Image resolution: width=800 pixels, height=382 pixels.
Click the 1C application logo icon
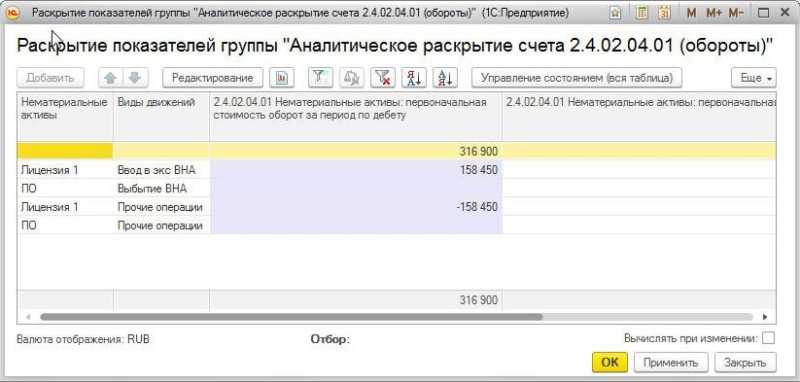[14, 13]
